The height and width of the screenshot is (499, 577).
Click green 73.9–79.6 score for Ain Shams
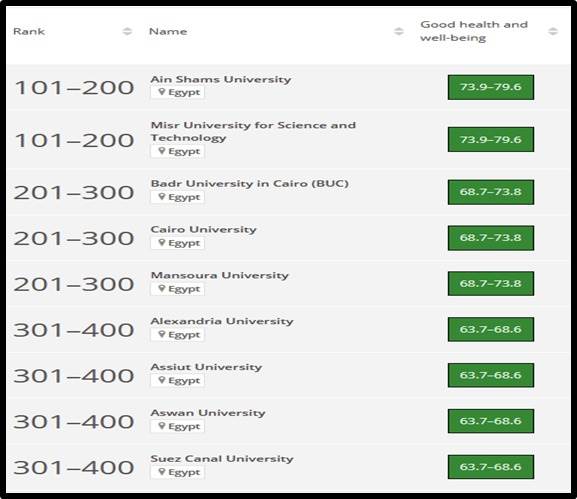click(491, 87)
